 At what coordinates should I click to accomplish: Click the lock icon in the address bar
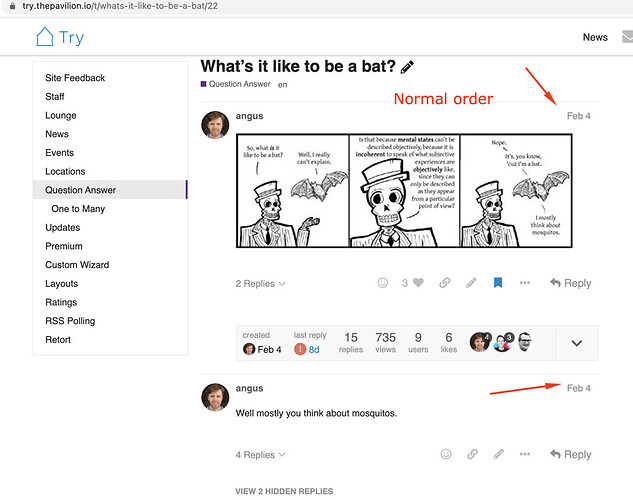click(x=13, y=6)
